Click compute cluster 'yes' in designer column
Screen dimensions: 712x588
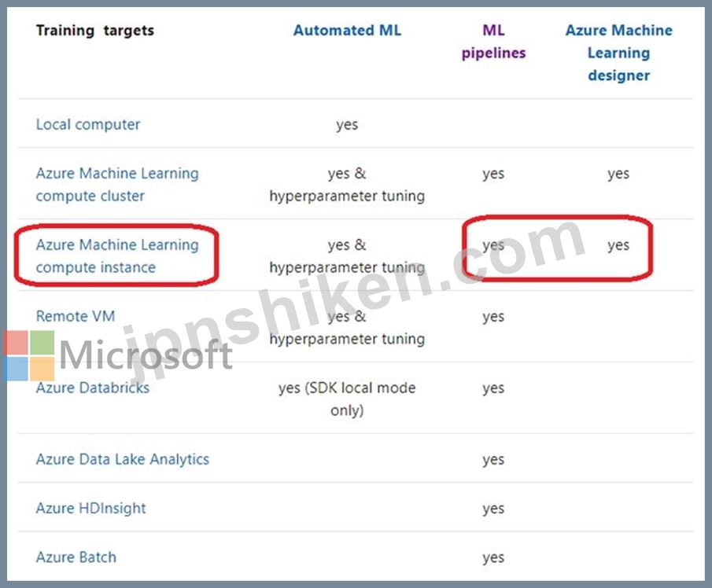(618, 174)
